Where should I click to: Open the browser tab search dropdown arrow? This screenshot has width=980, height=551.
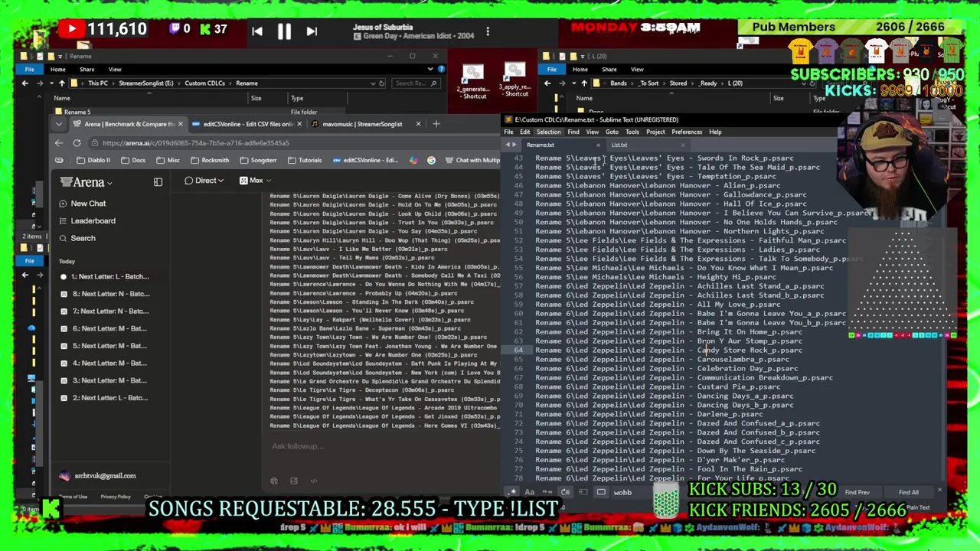point(59,124)
